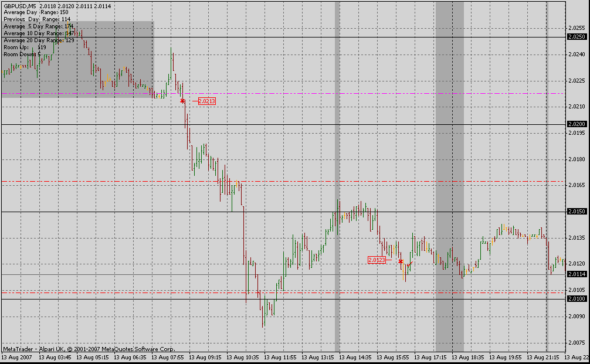Click the '13 Aug 07:55' time label
Screen dimensions: 590x364
tap(168, 357)
